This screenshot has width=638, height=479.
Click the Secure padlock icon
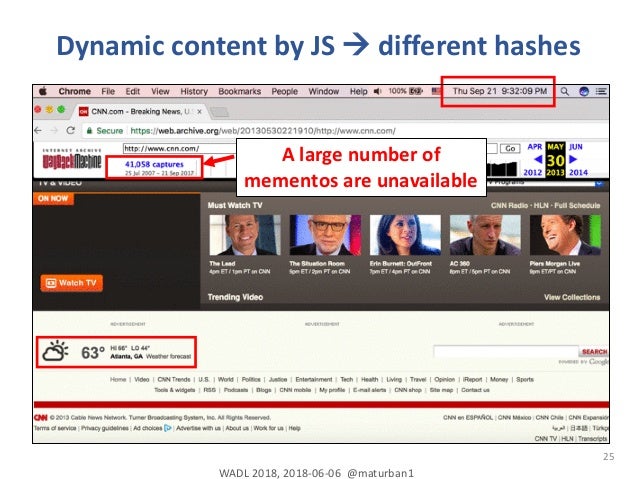(89, 131)
